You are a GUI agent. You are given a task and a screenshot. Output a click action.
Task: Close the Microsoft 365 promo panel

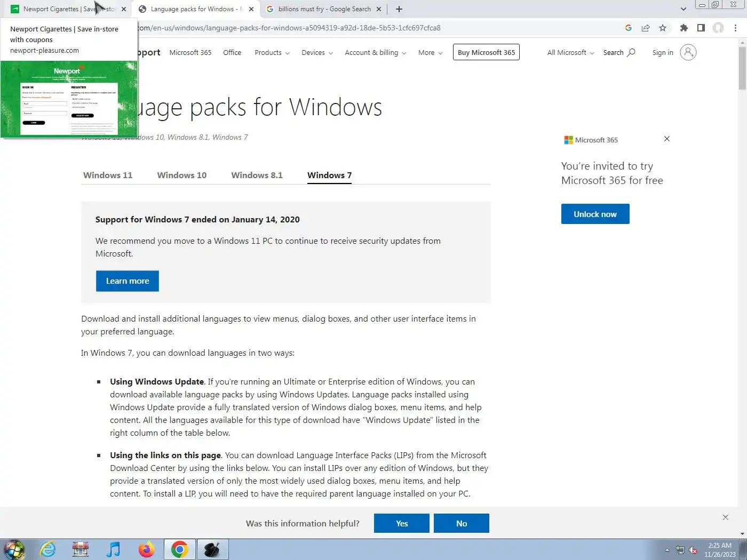[x=667, y=139]
